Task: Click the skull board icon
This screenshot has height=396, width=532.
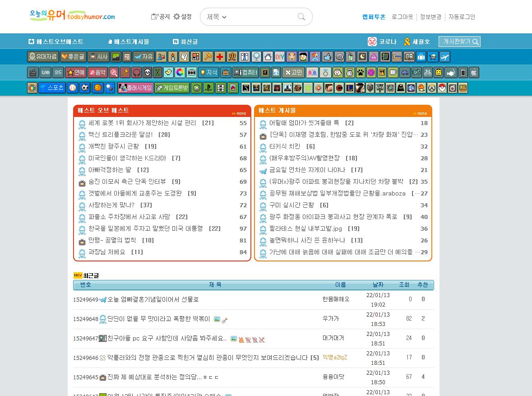Action: pos(147,72)
